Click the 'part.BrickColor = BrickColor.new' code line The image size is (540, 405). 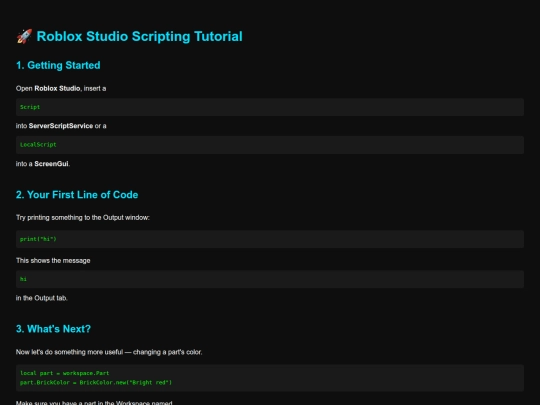point(96,383)
